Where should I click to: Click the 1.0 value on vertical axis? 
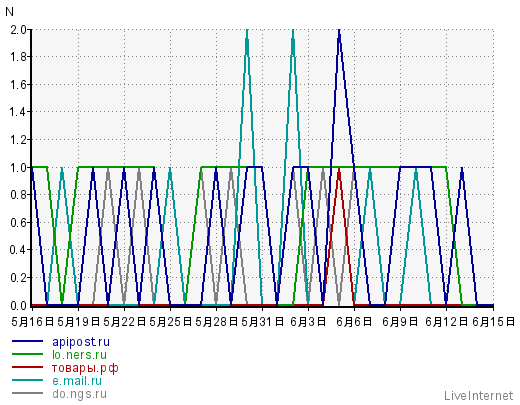(19, 167)
